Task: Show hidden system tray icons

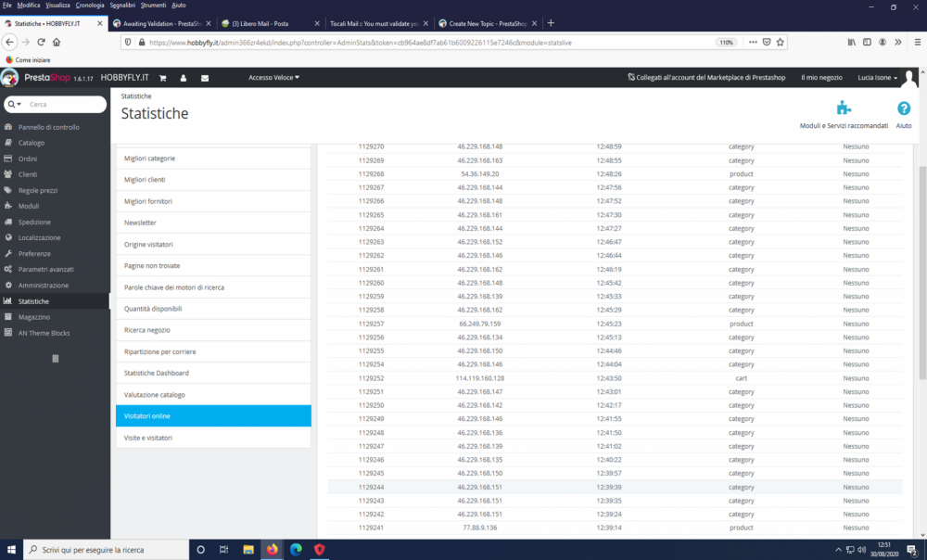Action: coord(838,550)
